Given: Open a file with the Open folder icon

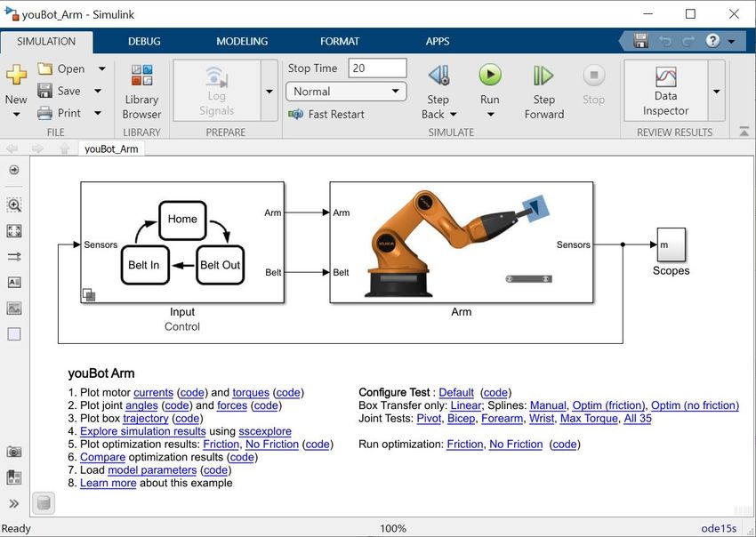Looking at the screenshot, I should tap(44, 69).
